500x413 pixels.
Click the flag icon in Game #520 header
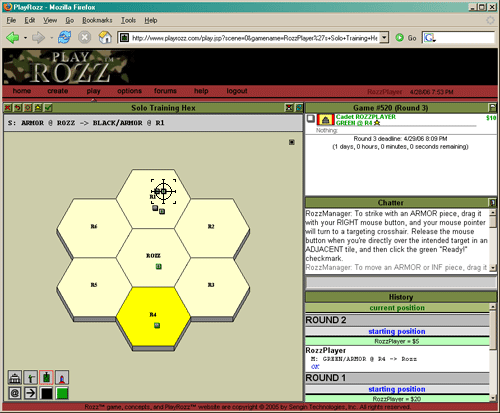click(x=492, y=108)
